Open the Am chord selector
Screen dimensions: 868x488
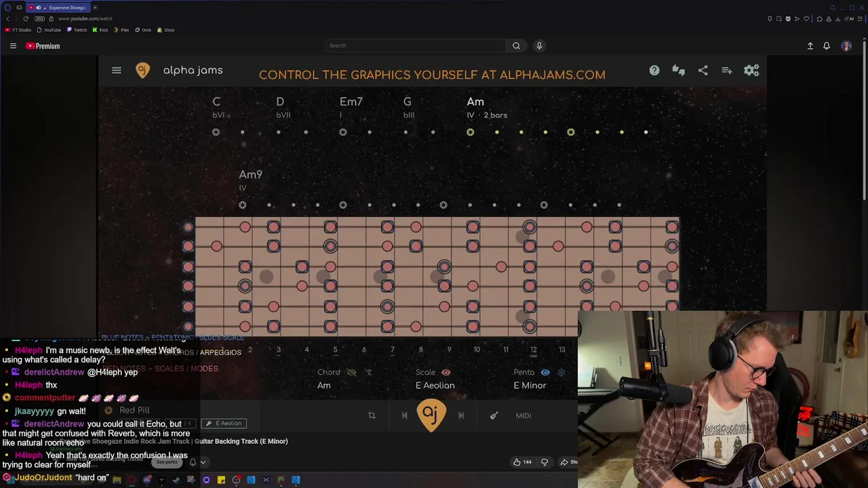[x=324, y=385]
